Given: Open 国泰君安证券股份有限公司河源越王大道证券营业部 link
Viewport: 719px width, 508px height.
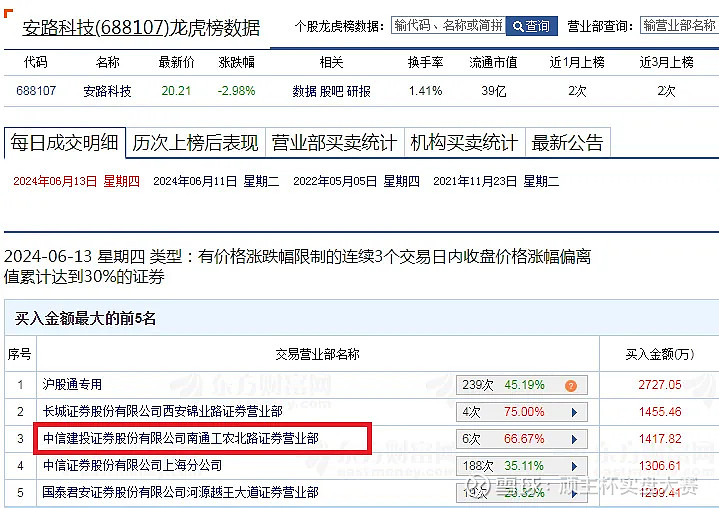Looking at the screenshot, I should [181, 492].
